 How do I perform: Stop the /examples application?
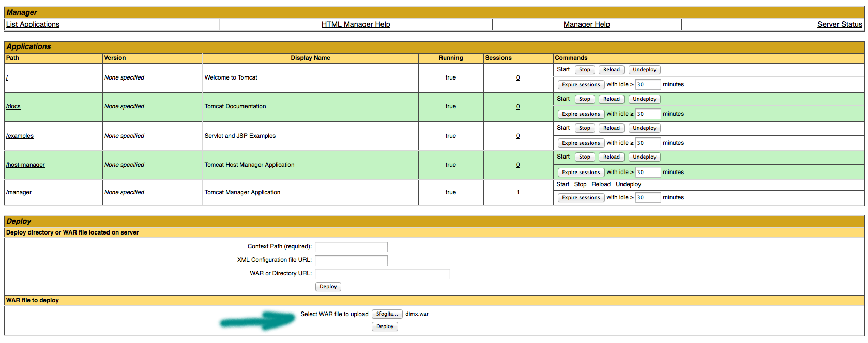585,128
